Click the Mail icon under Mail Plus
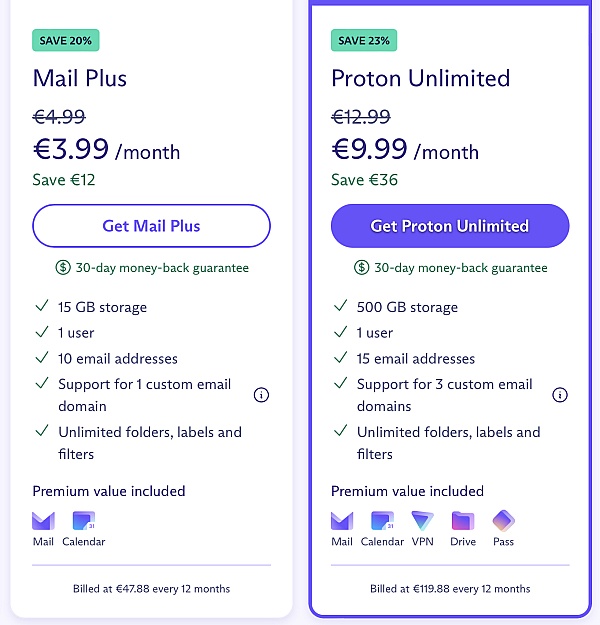The image size is (600, 625). [x=43, y=521]
